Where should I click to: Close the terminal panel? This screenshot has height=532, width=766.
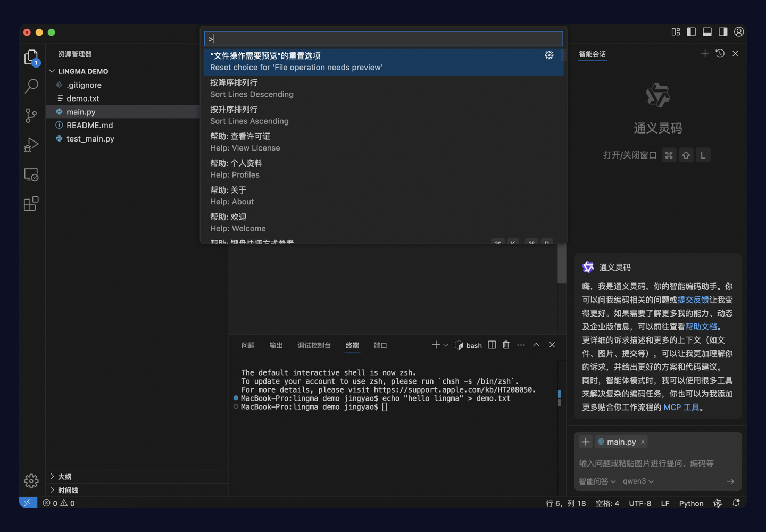click(552, 345)
